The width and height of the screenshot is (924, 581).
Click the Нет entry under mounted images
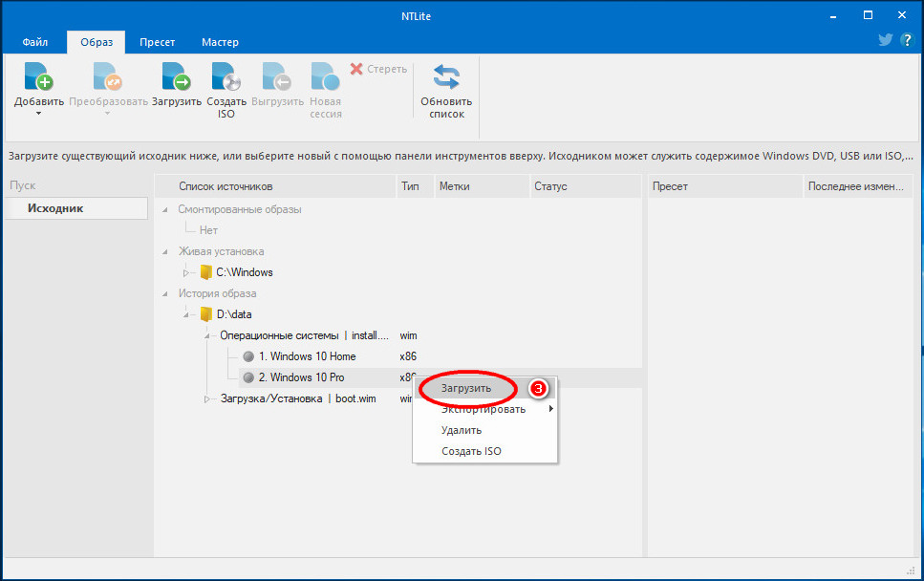[x=208, y=230]
